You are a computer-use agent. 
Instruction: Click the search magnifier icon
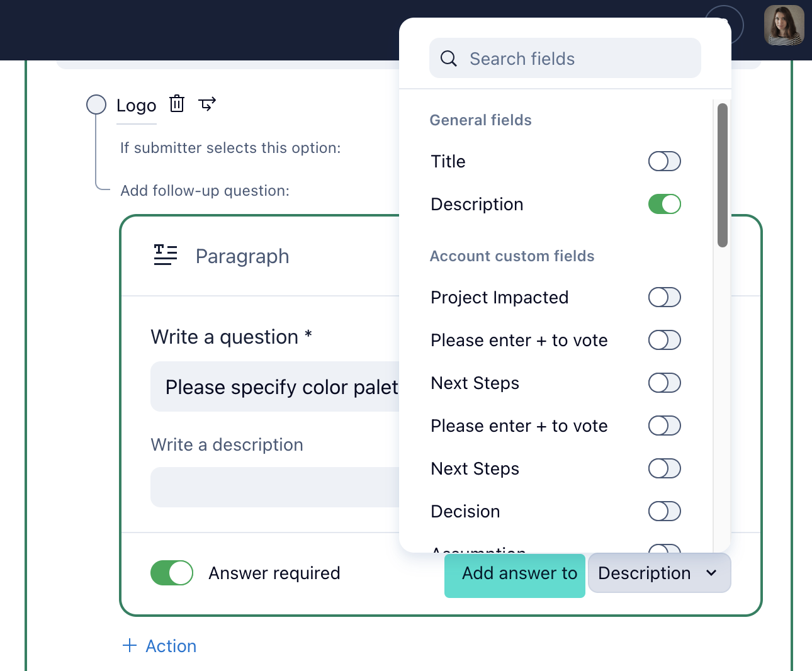point(449,59)
